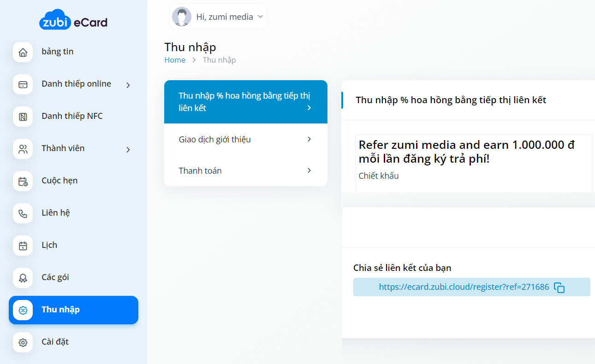
Task: Copy the referral link with copy icon
Action: point(559,288)
